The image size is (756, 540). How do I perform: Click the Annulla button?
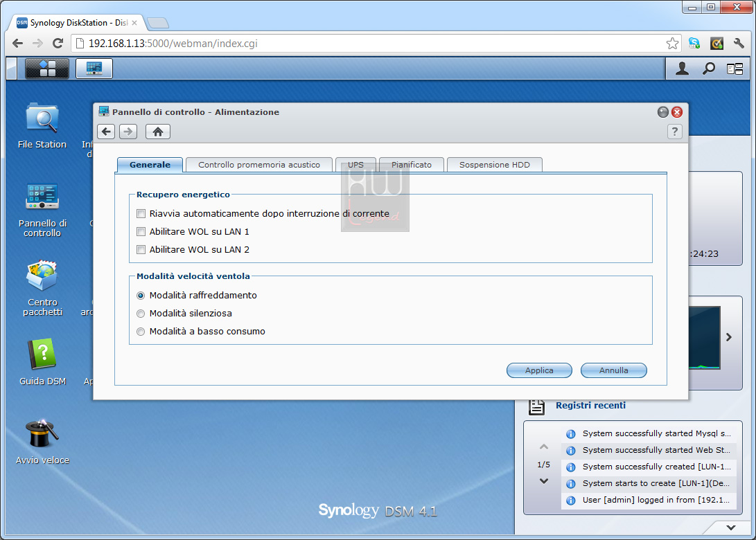coord(614,370)
